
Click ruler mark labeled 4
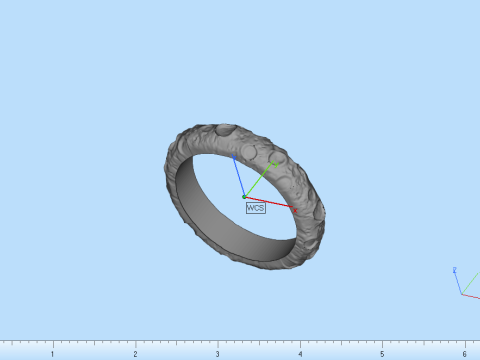coord(300,354)
